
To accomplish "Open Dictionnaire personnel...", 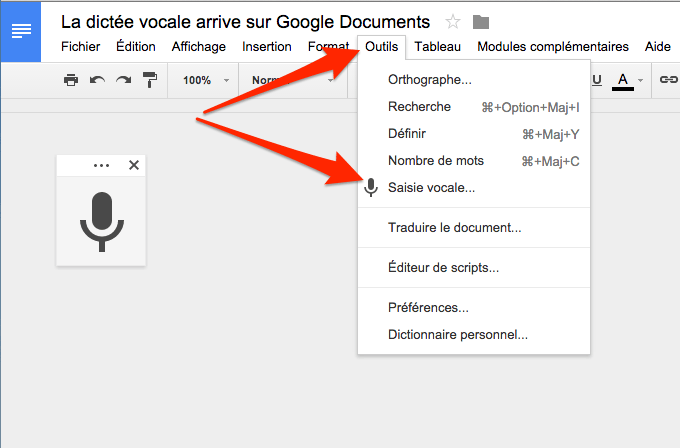I will [x=474, y=335].
